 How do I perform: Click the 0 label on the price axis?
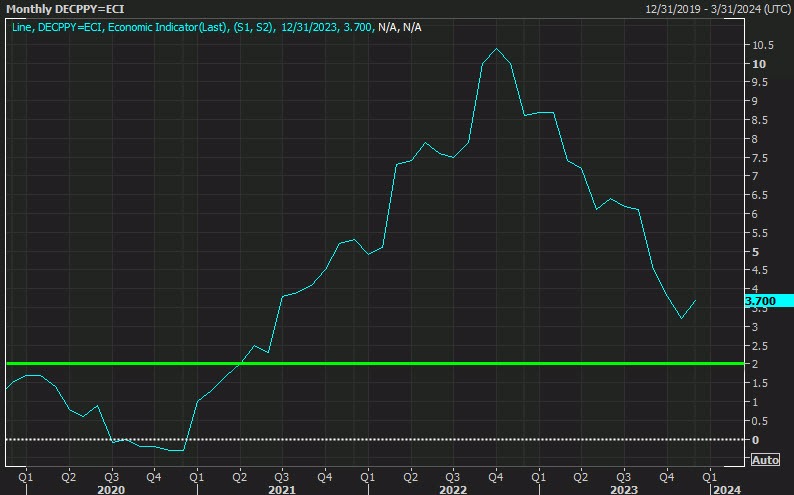755,440
